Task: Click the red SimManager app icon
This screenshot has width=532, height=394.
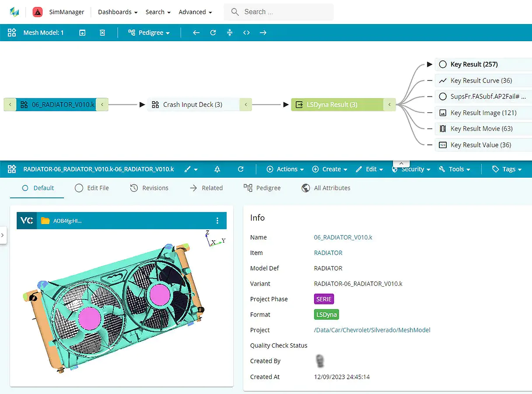Action: (38, 12)
